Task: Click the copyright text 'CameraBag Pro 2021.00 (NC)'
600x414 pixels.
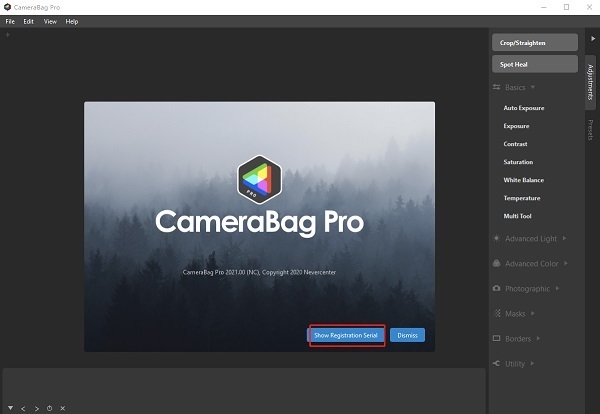Action: click(221, 272)
